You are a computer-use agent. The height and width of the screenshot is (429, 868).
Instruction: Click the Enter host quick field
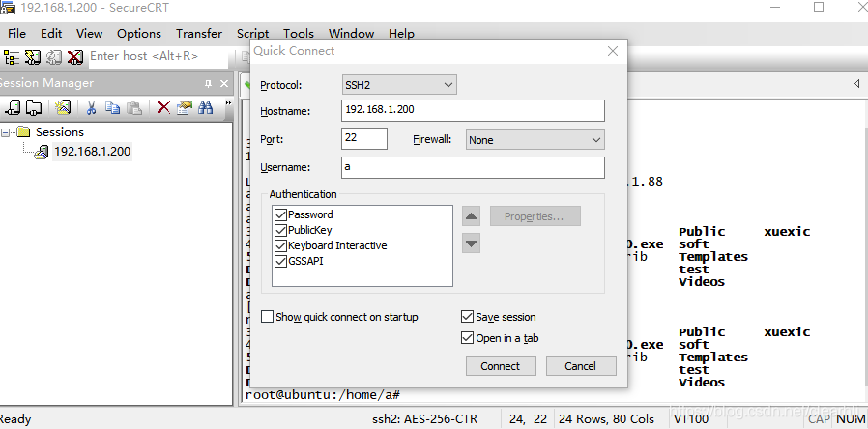[159, 56]
